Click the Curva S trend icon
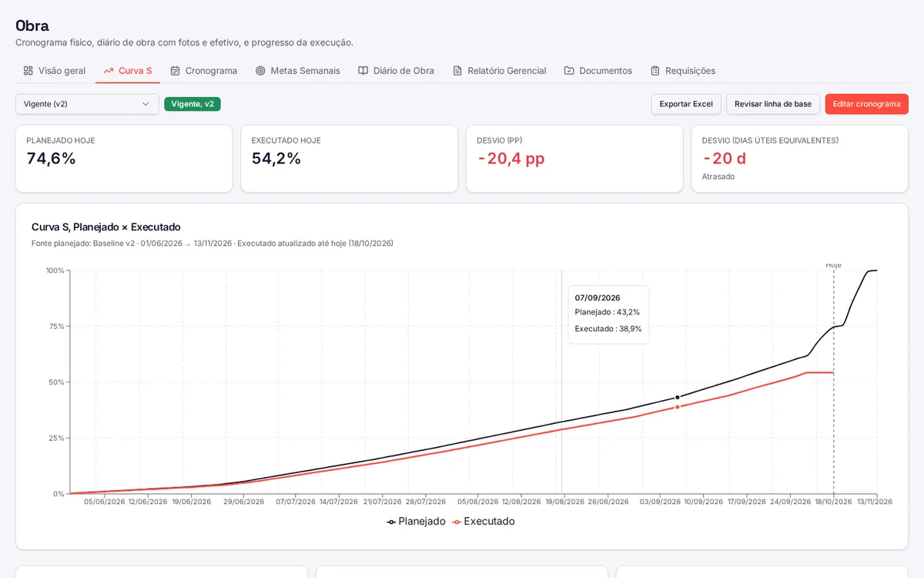This screenshot has height=578, width=924. [109, 71]
